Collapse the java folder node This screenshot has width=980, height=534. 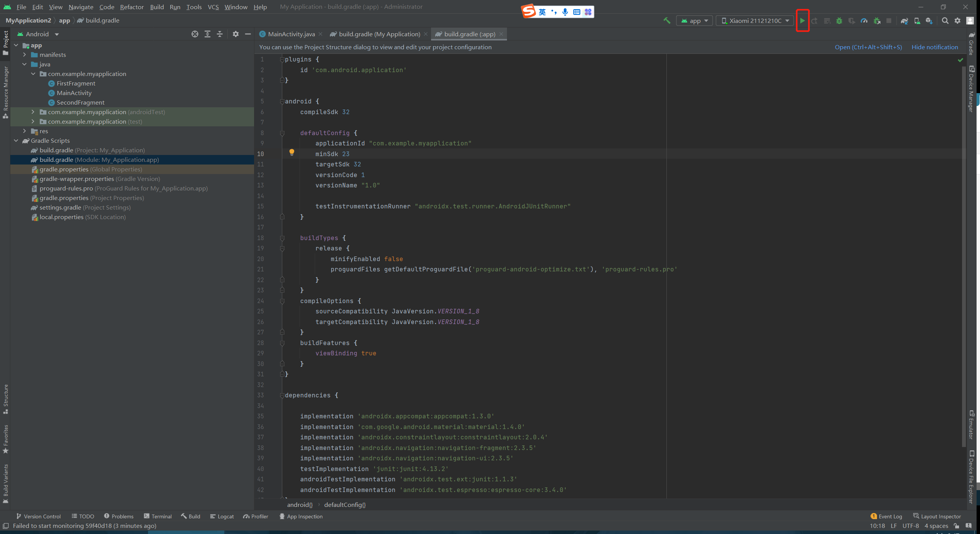[24, 65]
